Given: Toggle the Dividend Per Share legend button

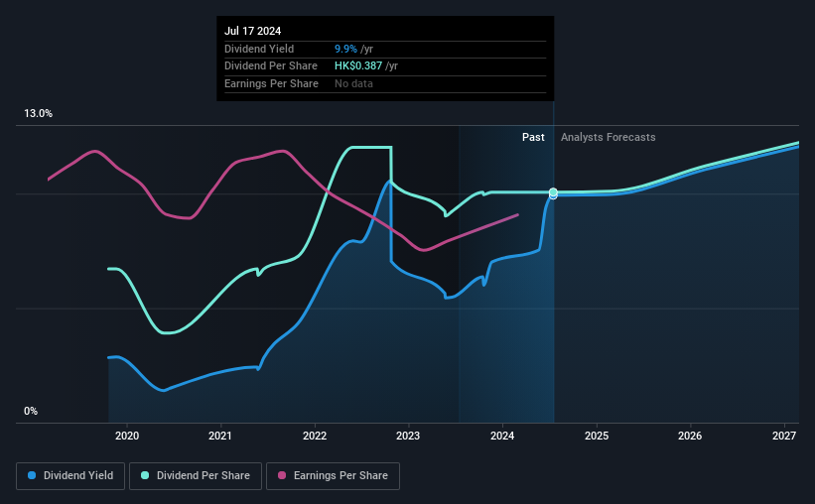Looking at the screenshot, I should pos(196,476).
